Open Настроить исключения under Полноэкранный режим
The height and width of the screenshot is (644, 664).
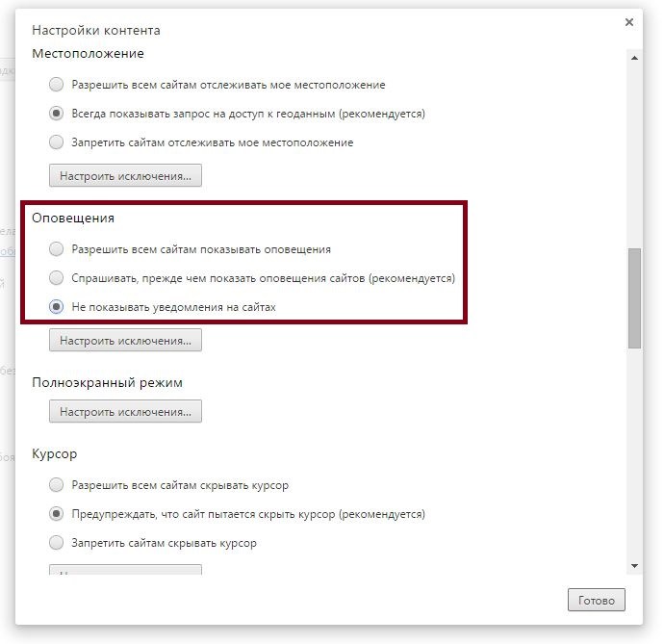[x=125, y=411]
